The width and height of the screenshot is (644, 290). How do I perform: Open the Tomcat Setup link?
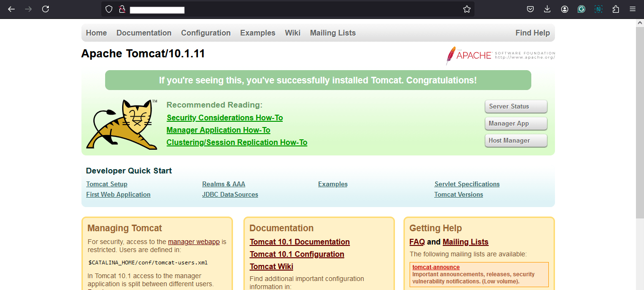click(107, 184)
